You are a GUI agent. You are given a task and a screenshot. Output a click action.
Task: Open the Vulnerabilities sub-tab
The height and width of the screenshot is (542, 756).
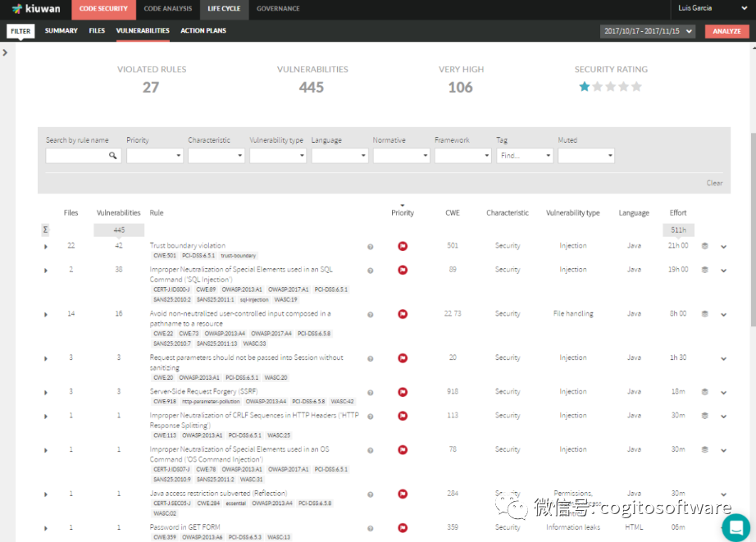(143, 31)
